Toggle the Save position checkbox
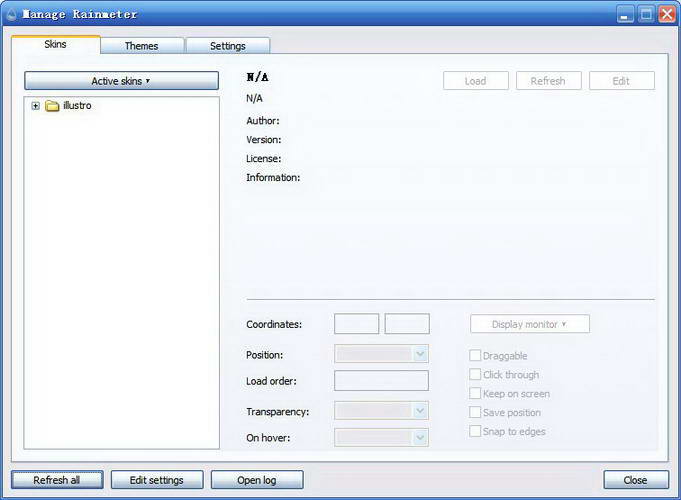 (475, 412)
